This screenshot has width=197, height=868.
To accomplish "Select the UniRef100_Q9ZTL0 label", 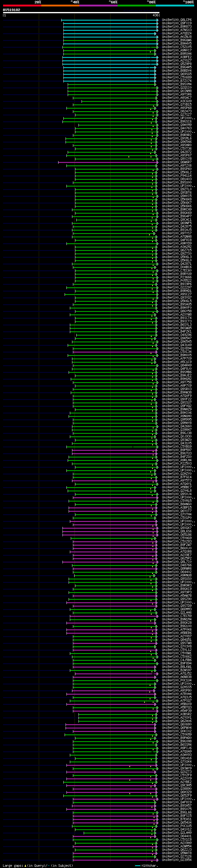I will click(177, 189).
